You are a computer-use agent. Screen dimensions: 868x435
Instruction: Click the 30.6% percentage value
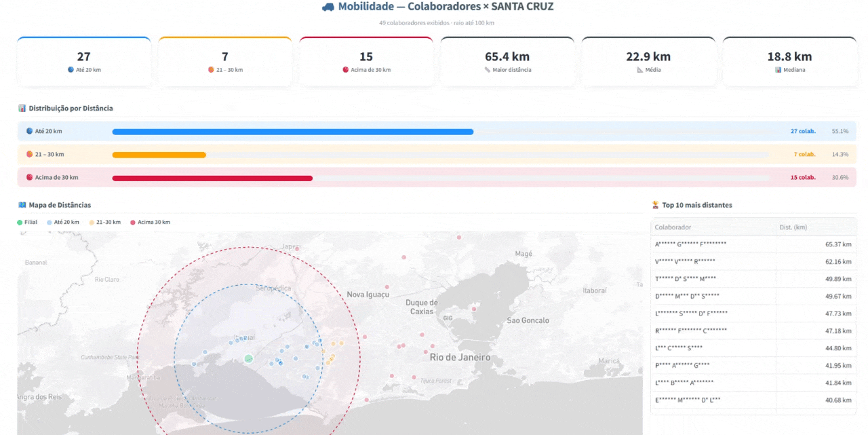point(840,177)
